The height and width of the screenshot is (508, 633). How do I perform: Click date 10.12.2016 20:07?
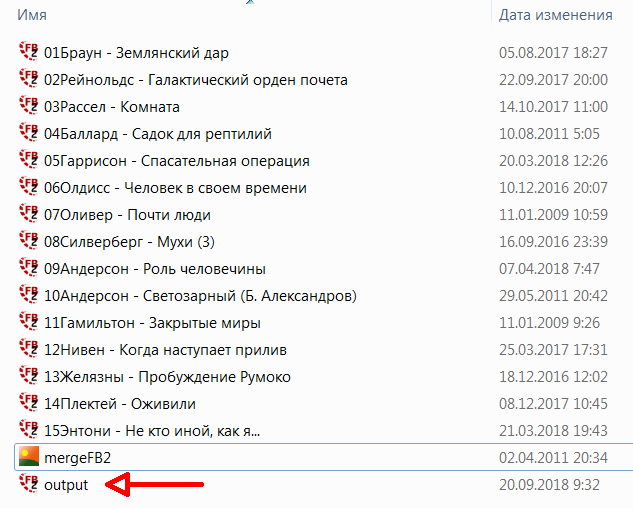(553, 189)
